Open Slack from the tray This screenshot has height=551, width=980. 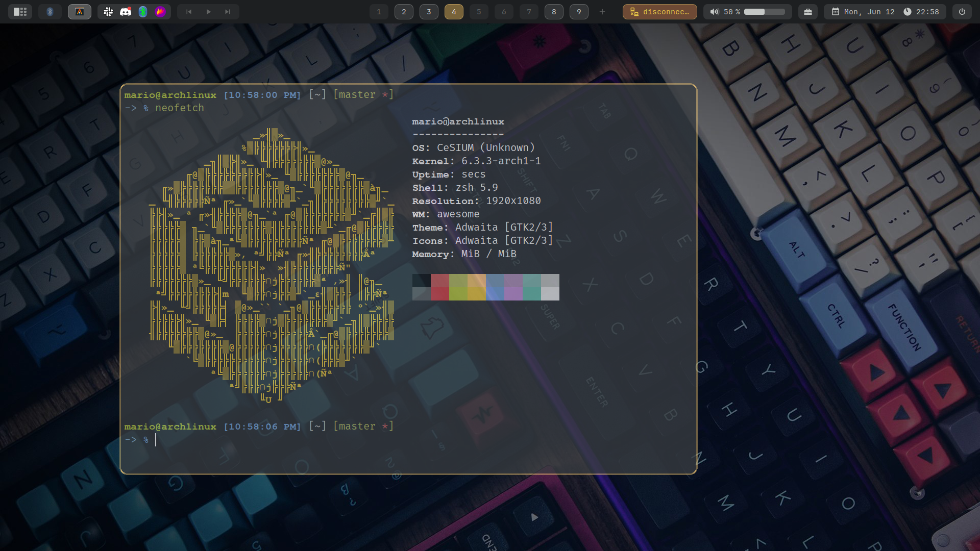tap(108, 12)
